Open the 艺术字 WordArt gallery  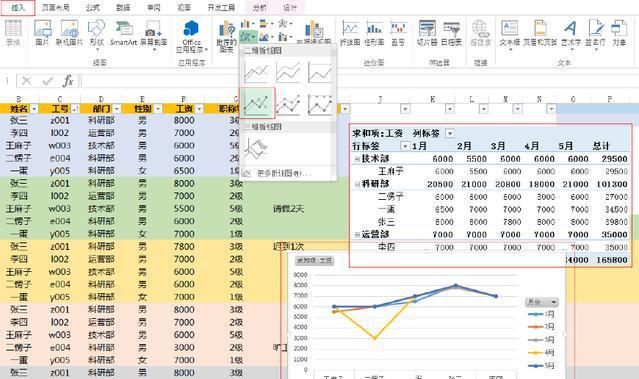point(571,34)
